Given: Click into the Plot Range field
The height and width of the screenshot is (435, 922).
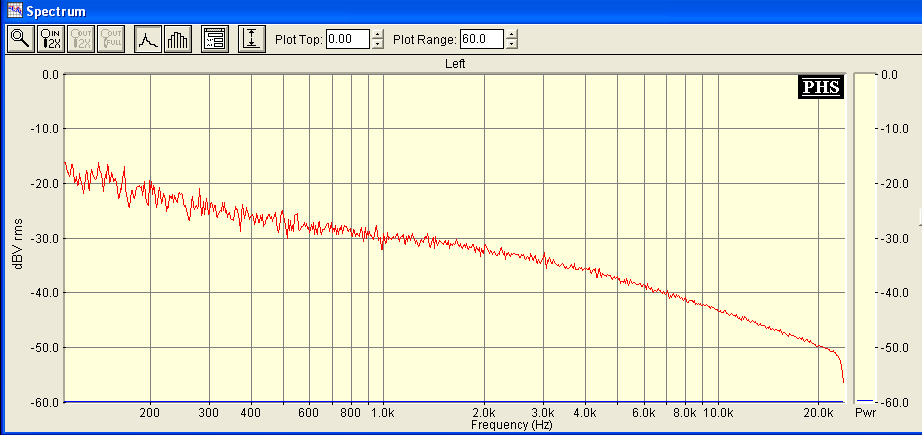Looking at the screenshot, I should pos(482,39).
